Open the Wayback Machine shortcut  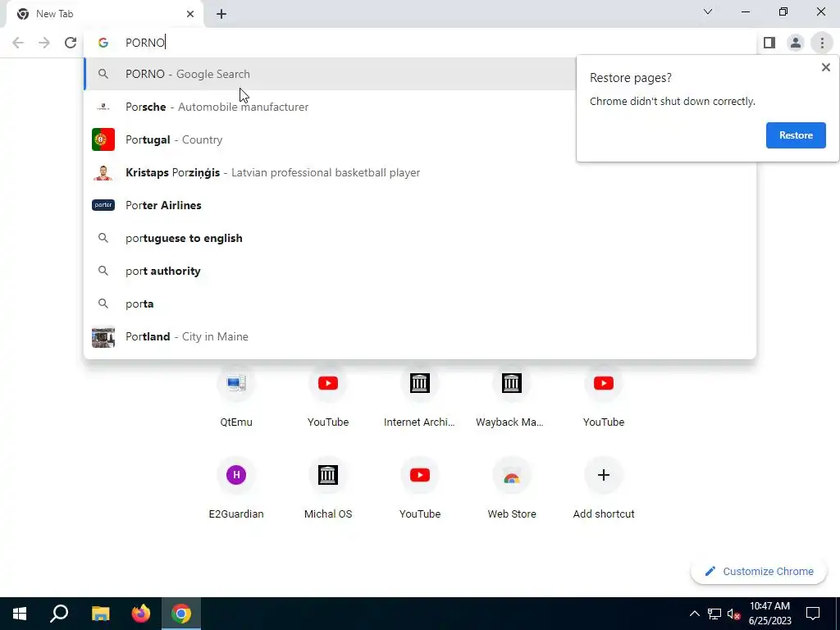[x=512, y=396]
